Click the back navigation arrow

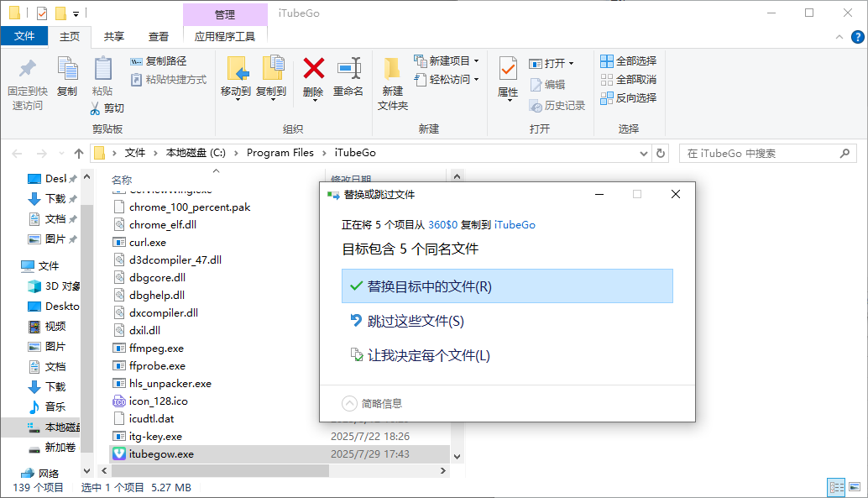(17, 154)
